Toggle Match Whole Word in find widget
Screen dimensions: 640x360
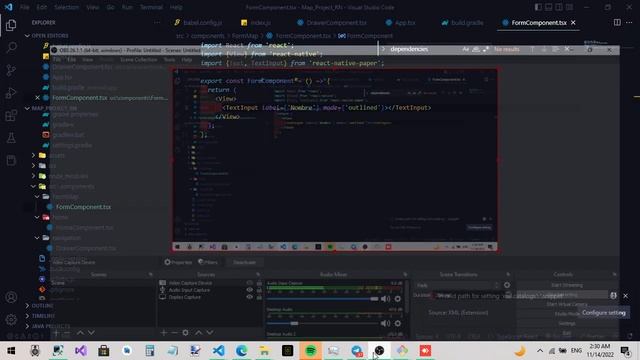tap(476, 49)
